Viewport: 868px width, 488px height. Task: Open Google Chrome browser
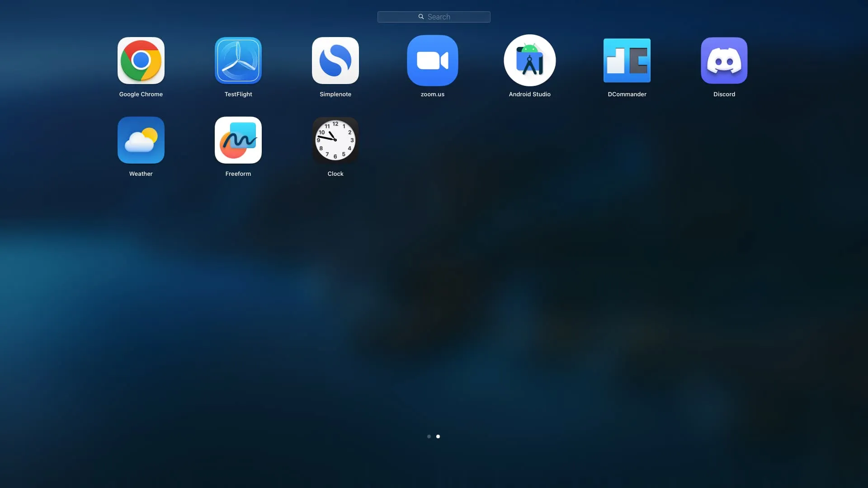pyautogui.click(x=141, y=60)
